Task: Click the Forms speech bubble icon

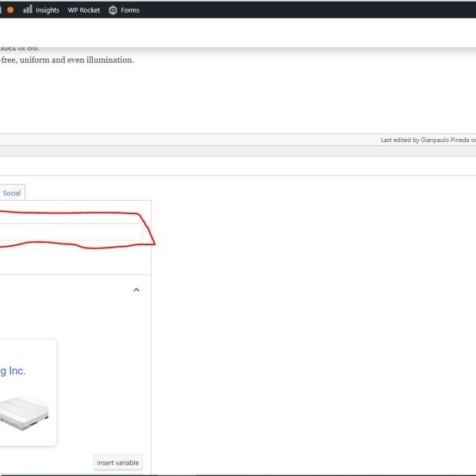Action: [x=113, y=10]
